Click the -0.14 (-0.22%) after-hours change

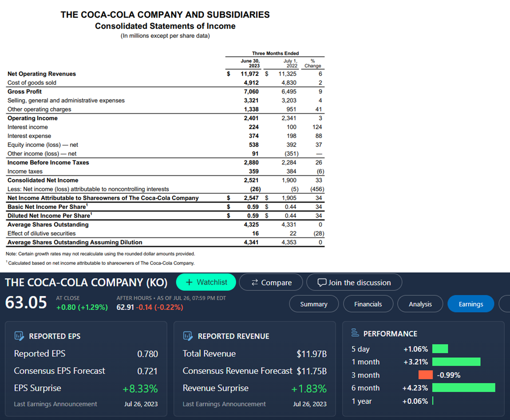point(160,307)
